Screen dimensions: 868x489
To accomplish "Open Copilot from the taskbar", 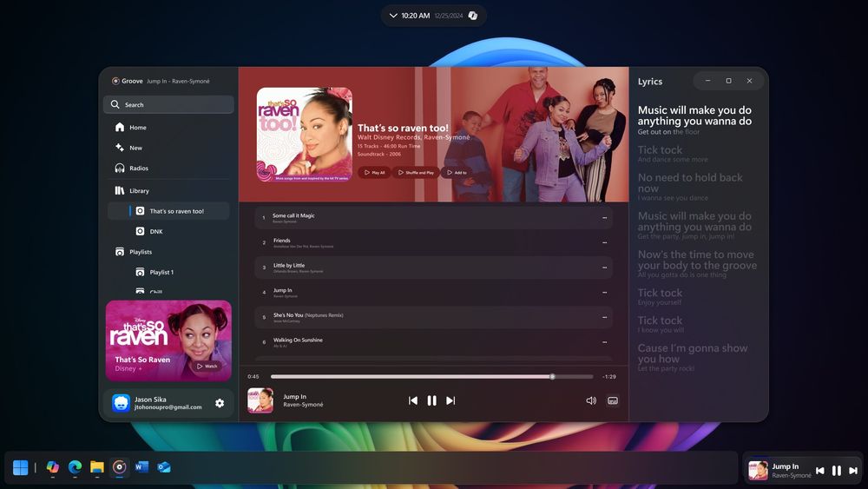I will (53, 467).
